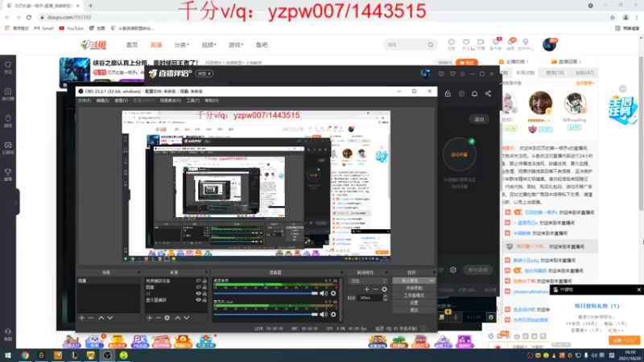Open the settings gear at bottom of 直播伴侣

pos(453,270)
